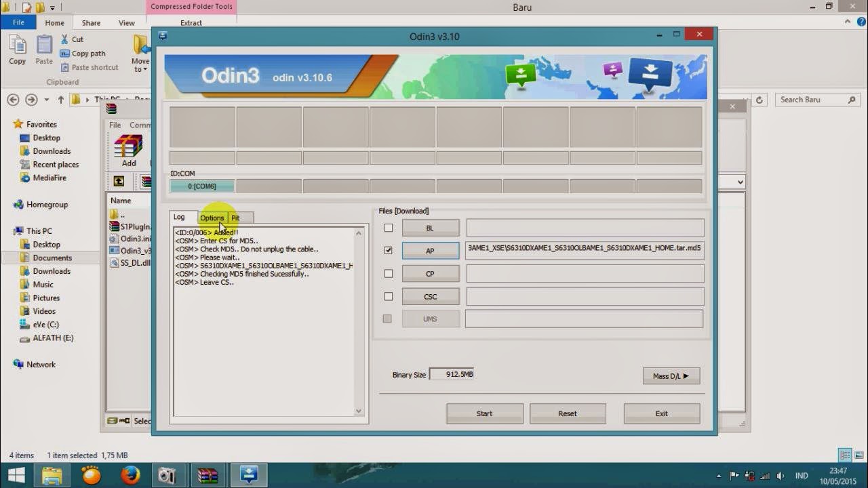Open the View ribbon tab
The image size is (868, 488).
(127, 22)
